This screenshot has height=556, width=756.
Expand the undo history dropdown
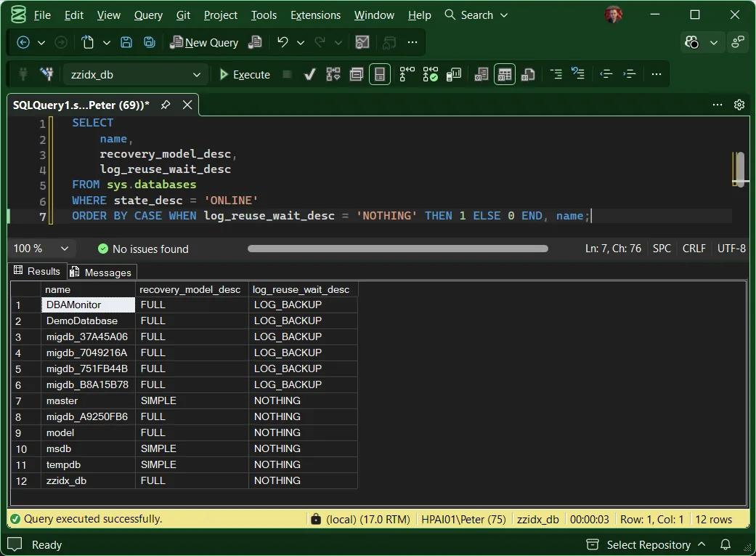[x=301, y=43]
